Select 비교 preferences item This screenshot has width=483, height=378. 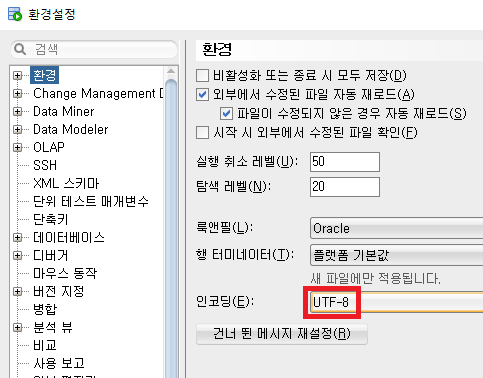[x=45, y=345]
